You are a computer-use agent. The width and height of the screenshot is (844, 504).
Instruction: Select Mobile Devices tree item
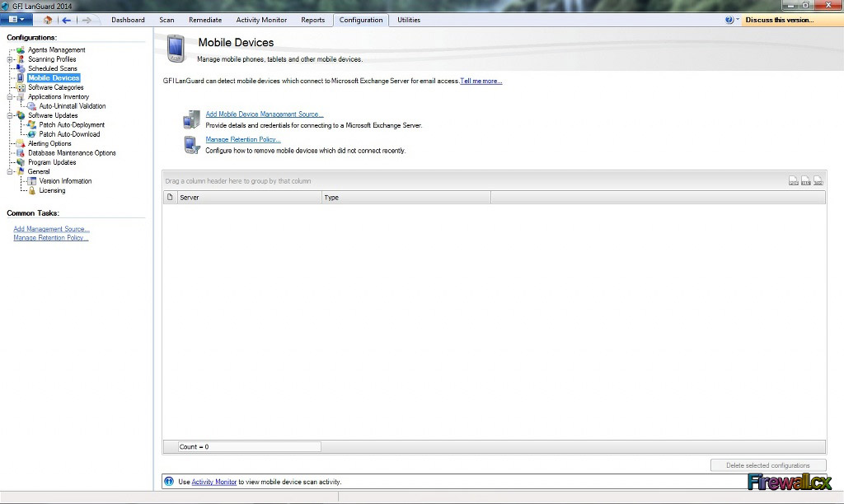click(x=54, y=78)
